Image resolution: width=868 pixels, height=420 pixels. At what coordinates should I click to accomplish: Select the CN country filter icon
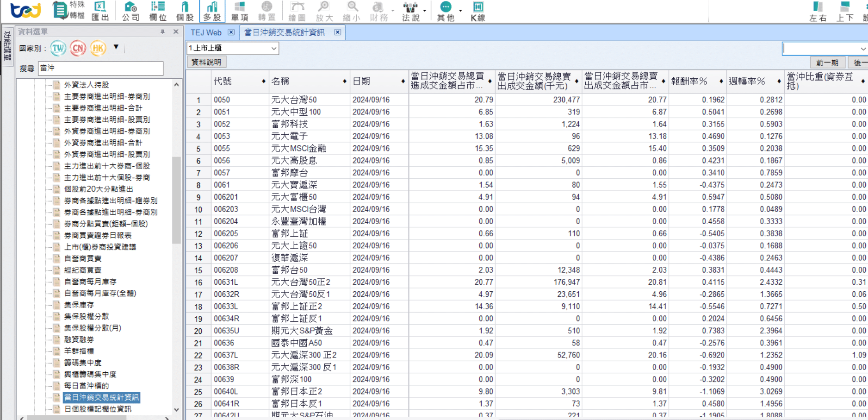[x=78, y=48]
